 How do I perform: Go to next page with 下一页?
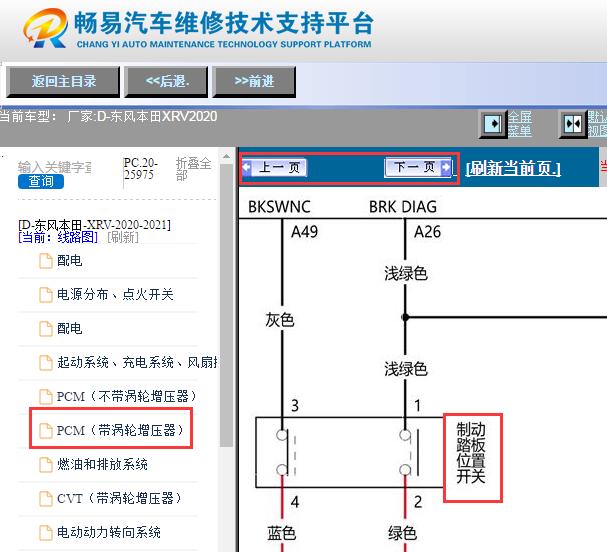[418, 167]
